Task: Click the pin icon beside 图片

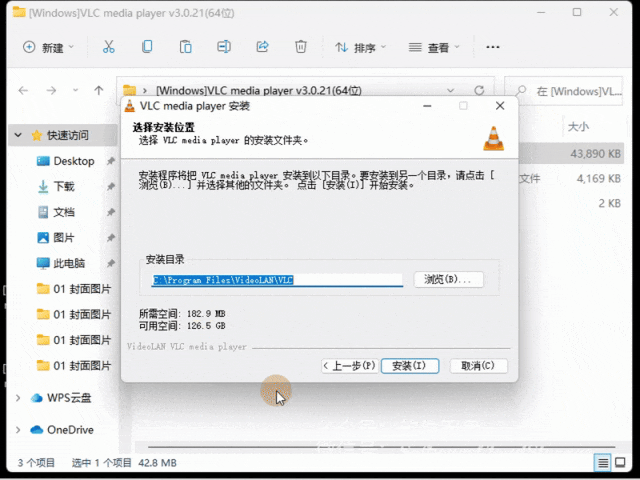Action: pos(111,238)
